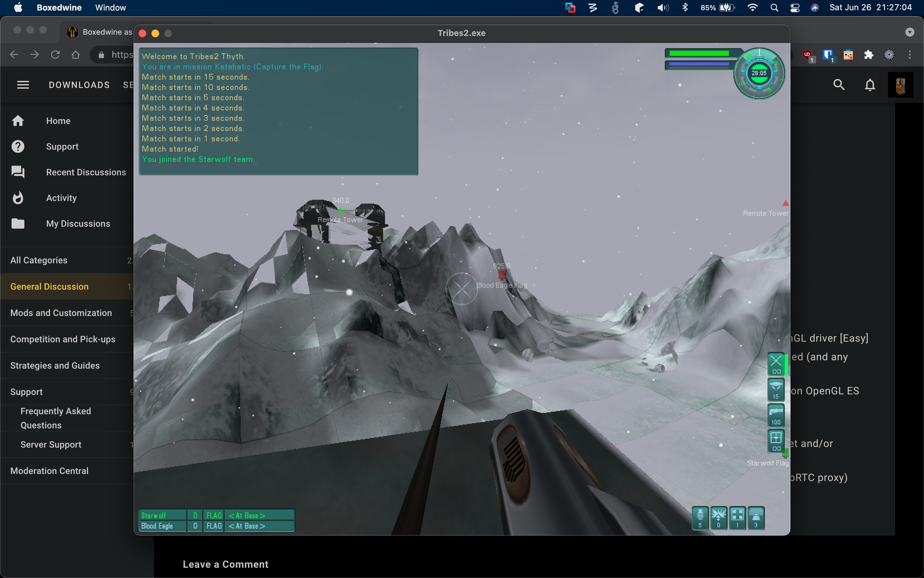The height and width of the screenshot is (578, 924).
Task: Select the disc launcher slot showing 15
Action: click(776, 390)
